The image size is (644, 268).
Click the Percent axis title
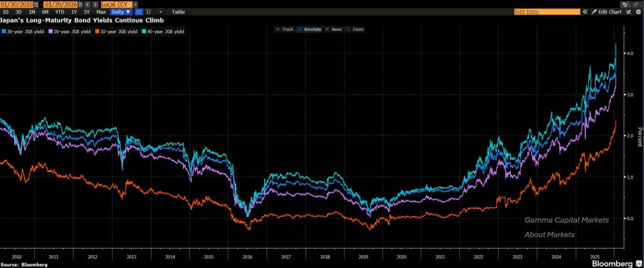point(640,137)
